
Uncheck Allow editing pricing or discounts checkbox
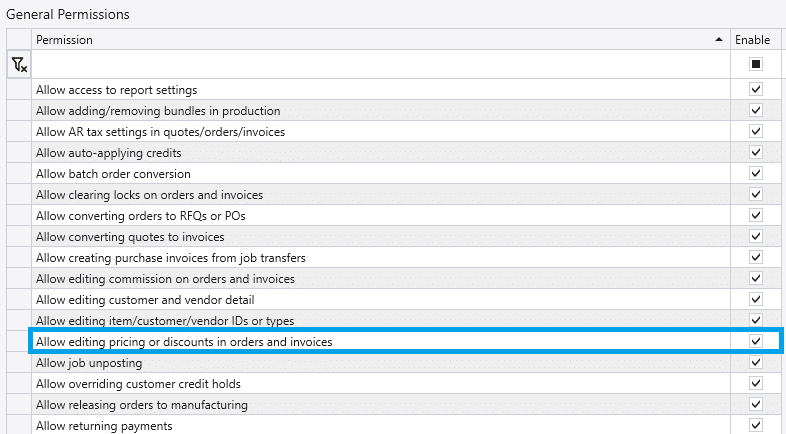[755, 341]
